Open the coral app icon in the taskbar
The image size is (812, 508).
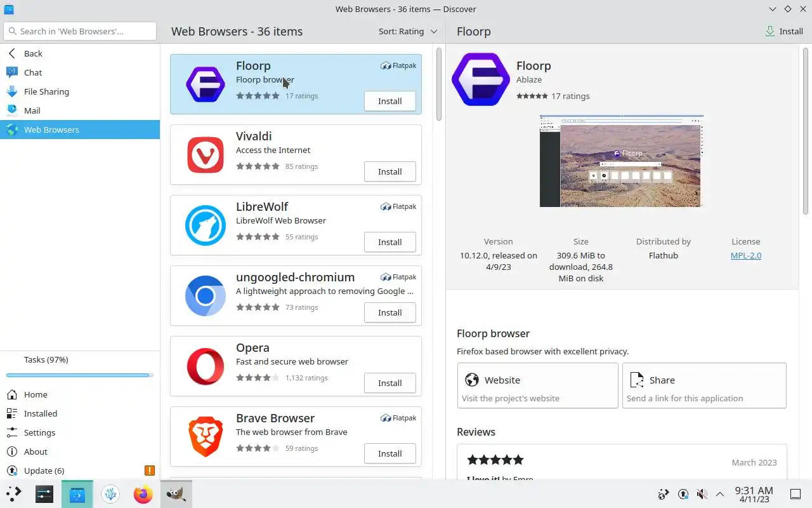point(110,493)
